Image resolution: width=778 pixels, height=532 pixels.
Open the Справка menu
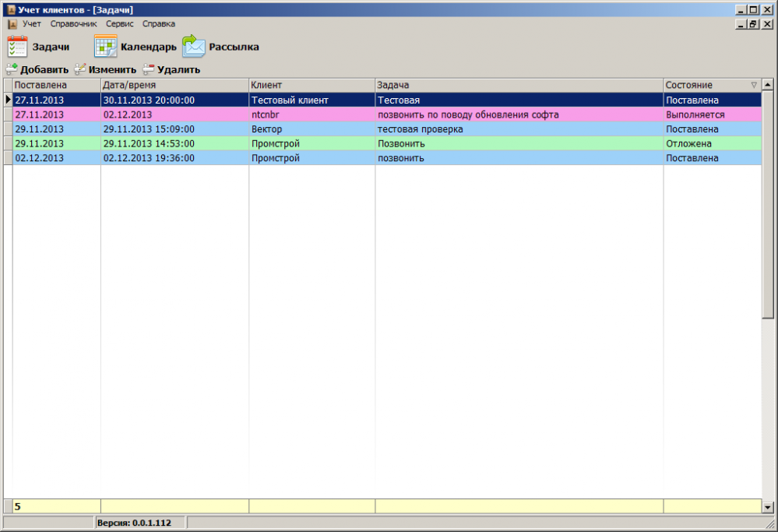click(159, 24)
